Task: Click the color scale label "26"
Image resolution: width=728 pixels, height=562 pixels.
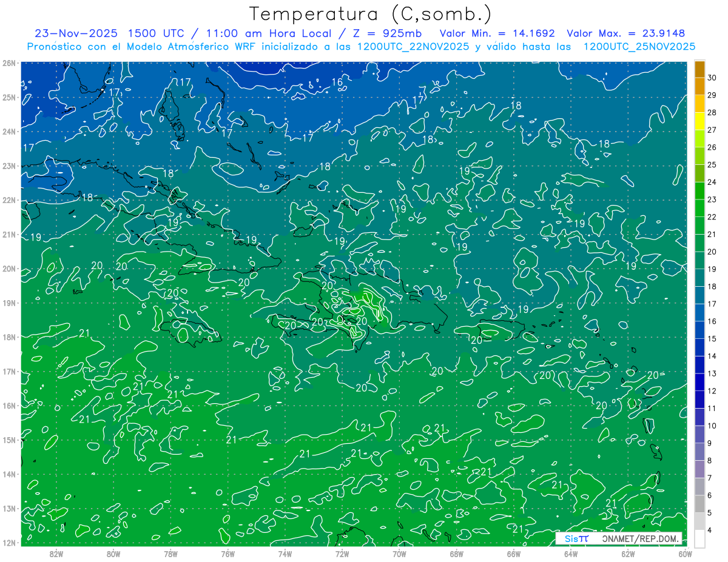Action: point(712,147)
